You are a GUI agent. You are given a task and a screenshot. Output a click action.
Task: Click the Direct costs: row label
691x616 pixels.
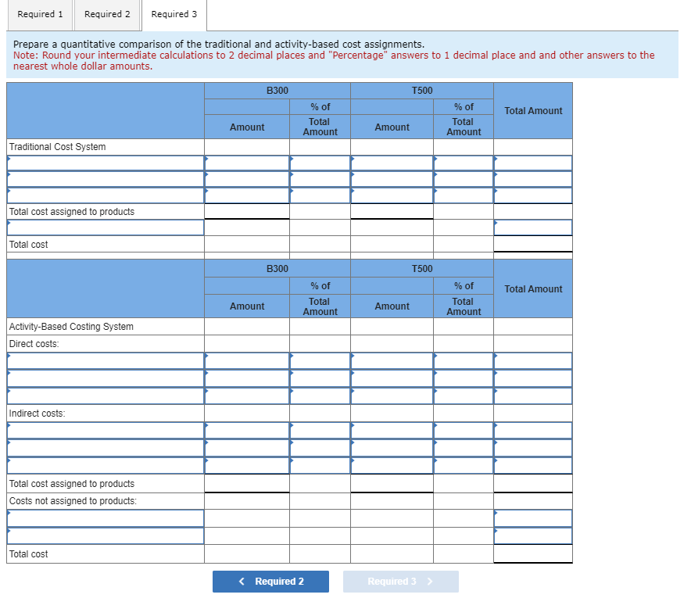pos(34,344)
